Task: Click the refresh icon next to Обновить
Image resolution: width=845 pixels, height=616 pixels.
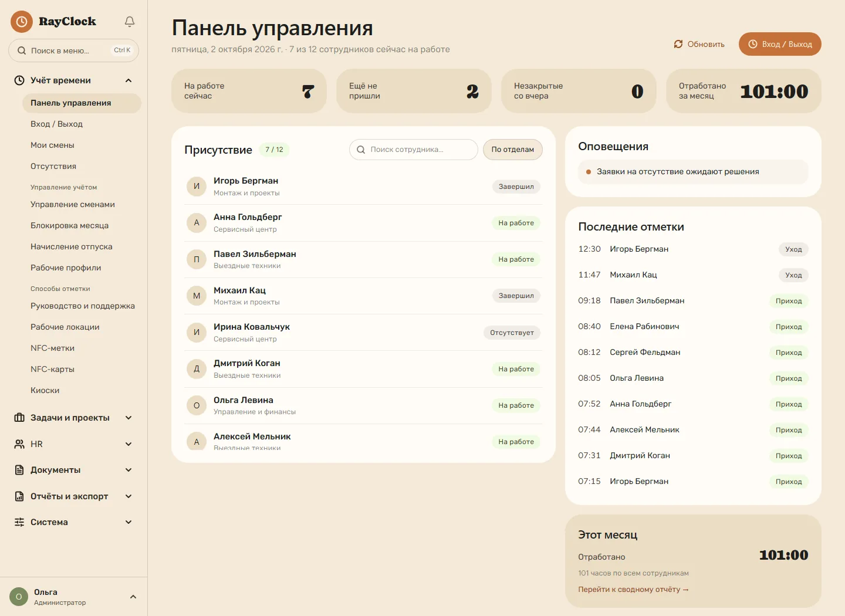Action: pyautogui.click(x=678, y=44)
